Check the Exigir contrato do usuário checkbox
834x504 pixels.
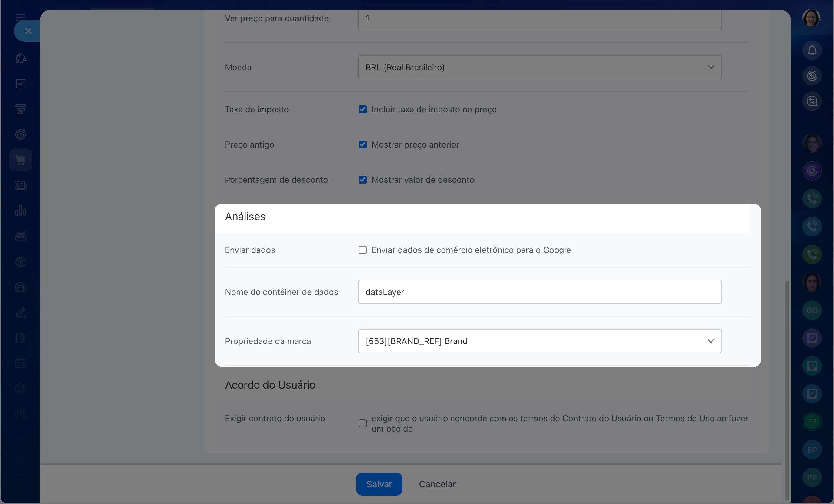click(362, 423)
